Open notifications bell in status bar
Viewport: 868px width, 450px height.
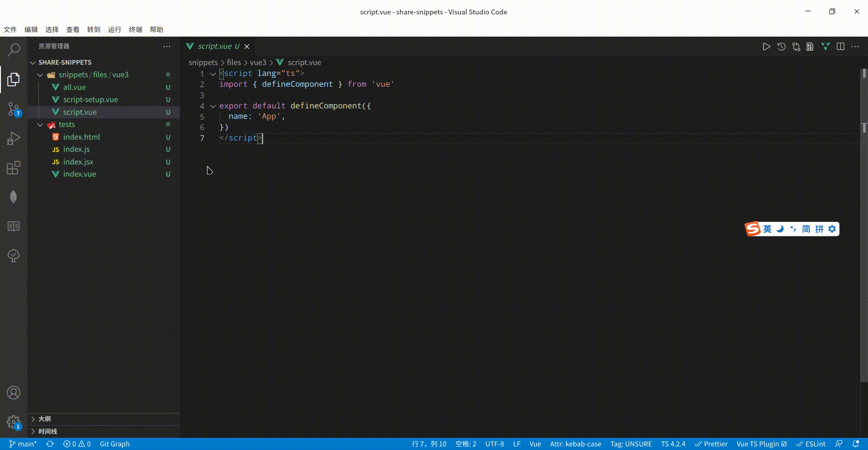tap(855, 444)
